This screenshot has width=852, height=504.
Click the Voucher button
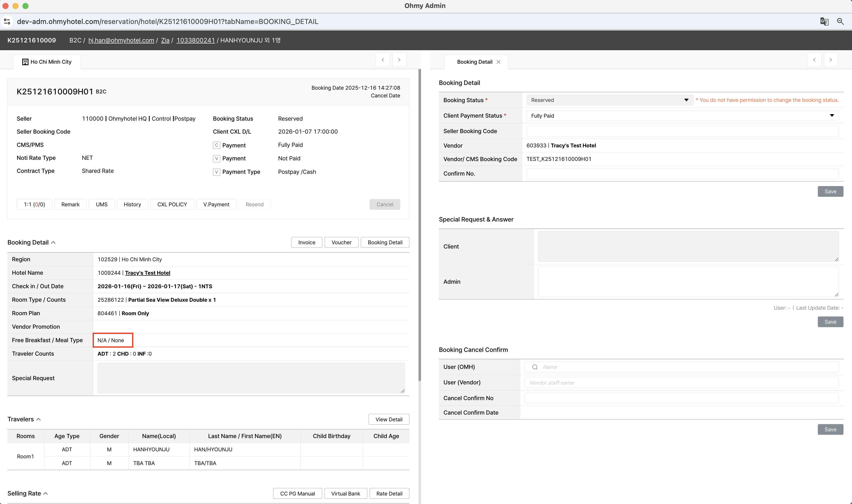341,243
